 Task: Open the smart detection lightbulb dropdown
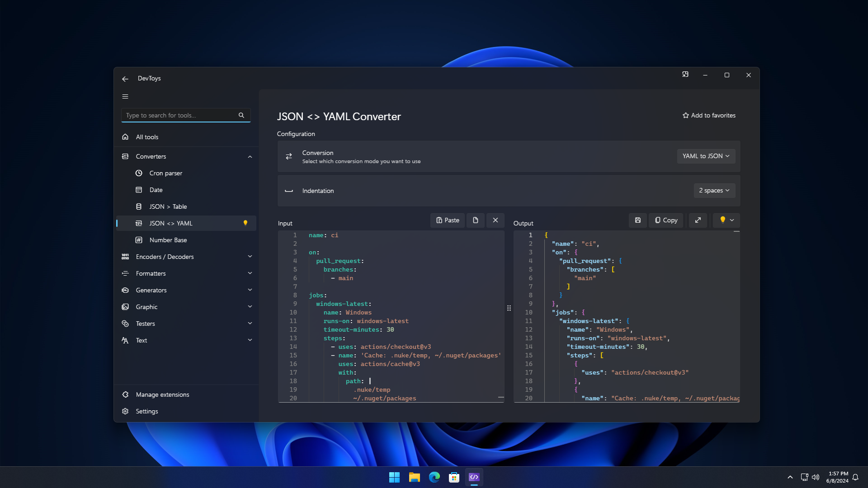726,220
